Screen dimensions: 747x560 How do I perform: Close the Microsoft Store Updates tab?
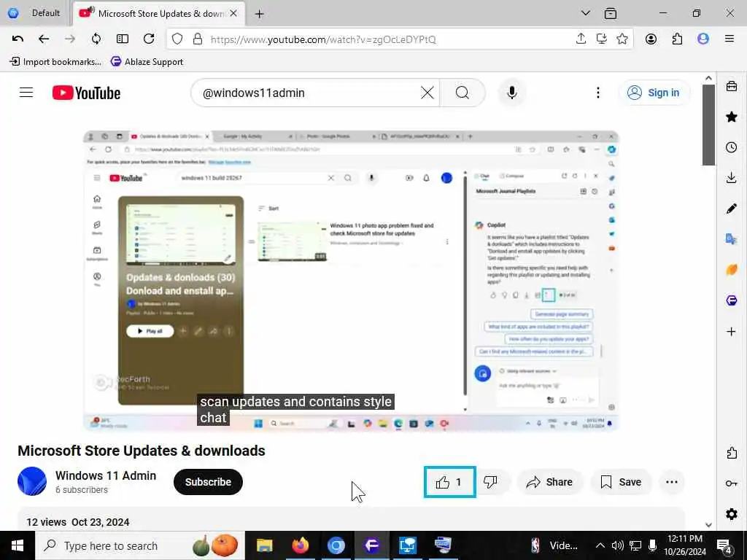(233, 13)
